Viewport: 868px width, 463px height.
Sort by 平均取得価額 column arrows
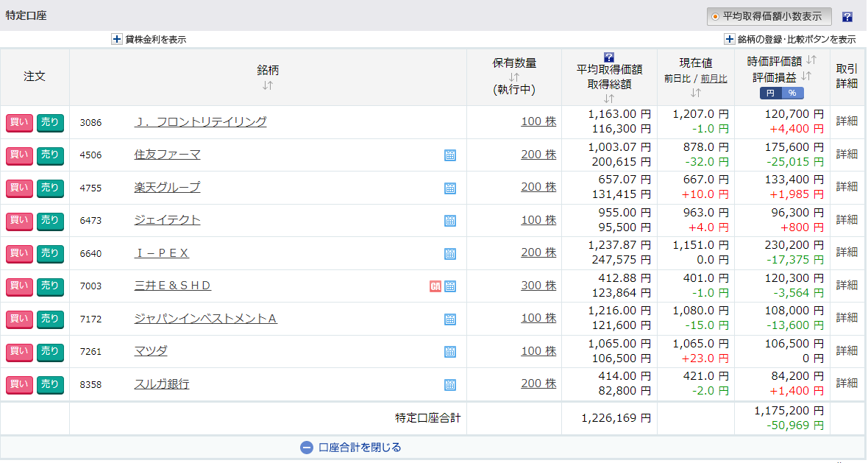click(609, 99)
